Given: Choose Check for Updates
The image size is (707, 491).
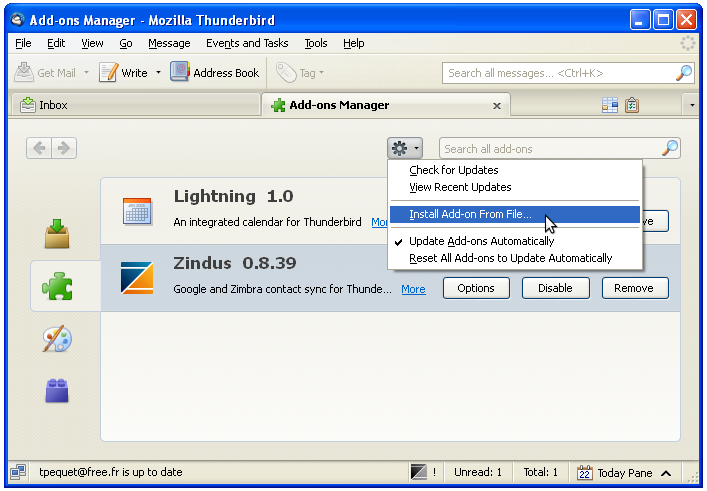Looking at the screenshot, I should (x=515, y=170).
